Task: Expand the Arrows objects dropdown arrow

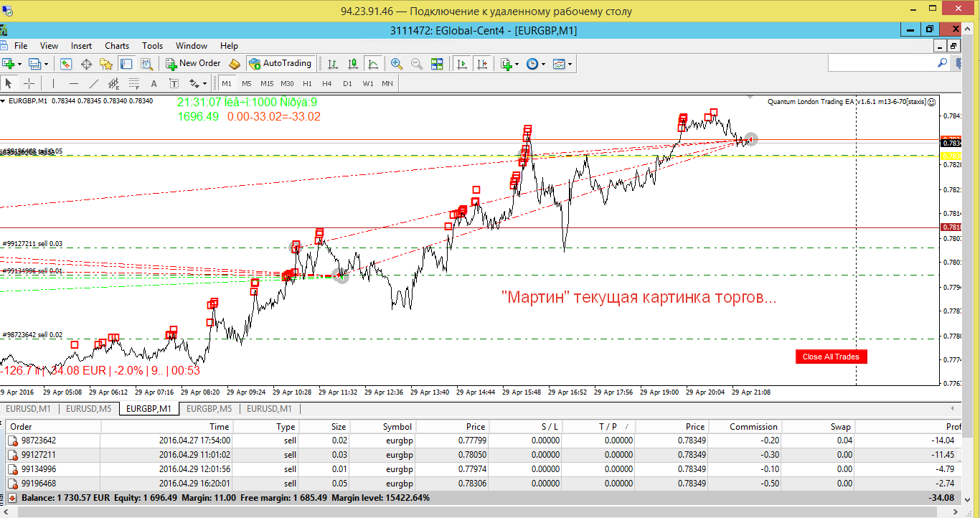Action: 204,83
